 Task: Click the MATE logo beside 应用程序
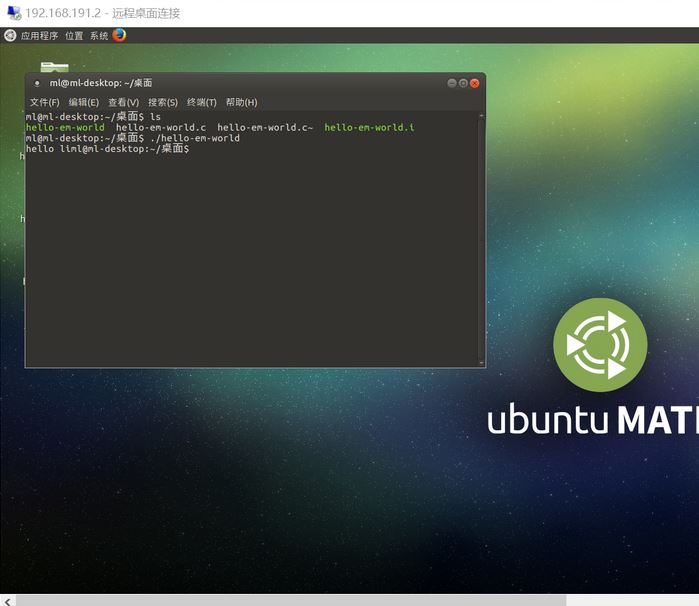point(10,35)
